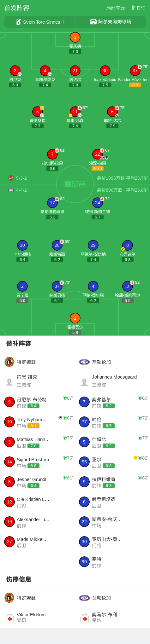150x644 pixels.
Task: Open goalkeeper 霍德瓦尔 number 1 badge
Action: 75,318
